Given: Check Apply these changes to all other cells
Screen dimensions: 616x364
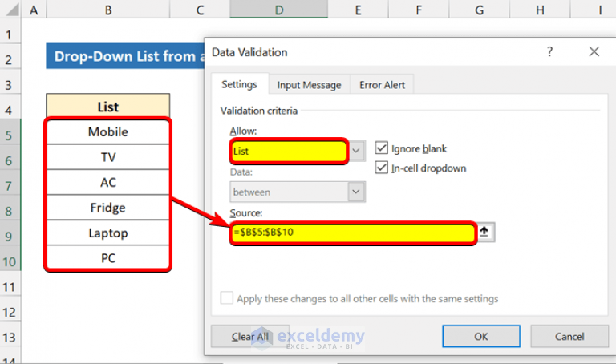Looking at the screenshot, I should 227,298.
